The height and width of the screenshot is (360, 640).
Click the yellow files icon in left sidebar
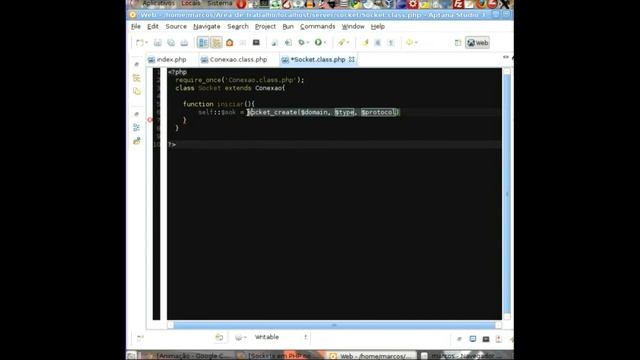(x=137, y=91)
